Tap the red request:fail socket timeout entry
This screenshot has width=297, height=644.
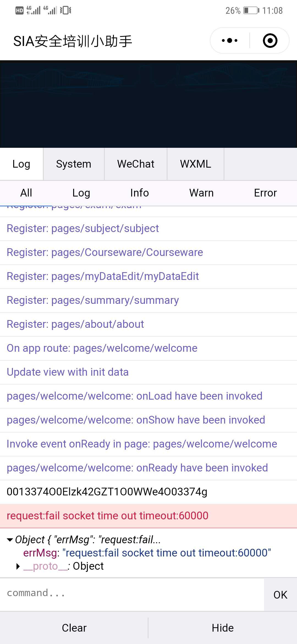tap(108, 516)
